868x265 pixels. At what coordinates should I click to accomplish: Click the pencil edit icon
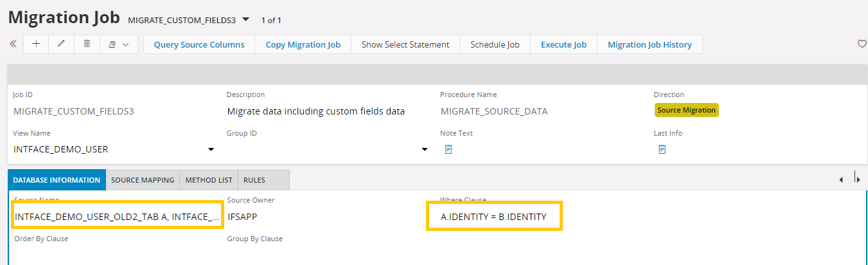[x=62, y=44]
